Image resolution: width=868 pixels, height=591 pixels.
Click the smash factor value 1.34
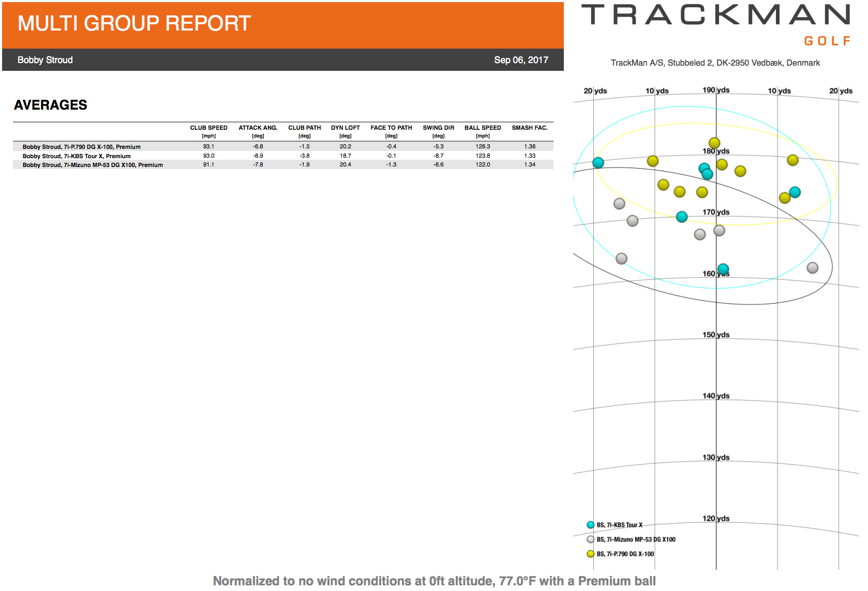tap(530, 165)
